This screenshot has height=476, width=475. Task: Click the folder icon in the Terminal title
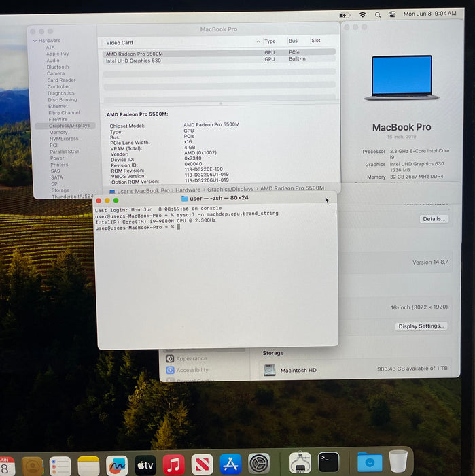click(x=184, y=199)
